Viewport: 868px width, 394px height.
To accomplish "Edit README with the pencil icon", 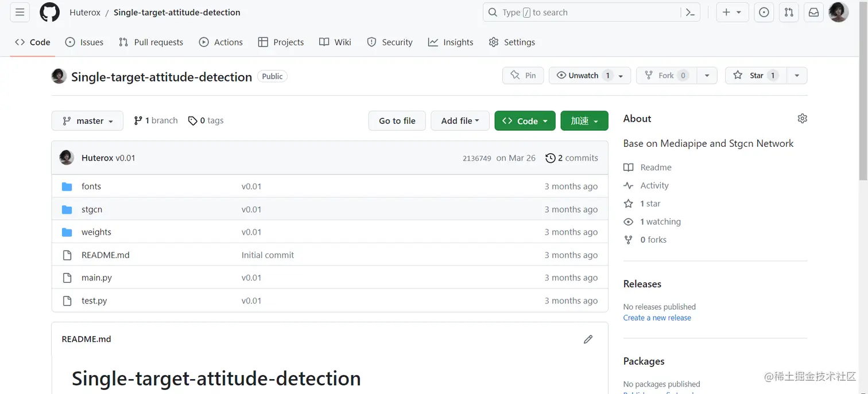I will click(x=588, y=340).
